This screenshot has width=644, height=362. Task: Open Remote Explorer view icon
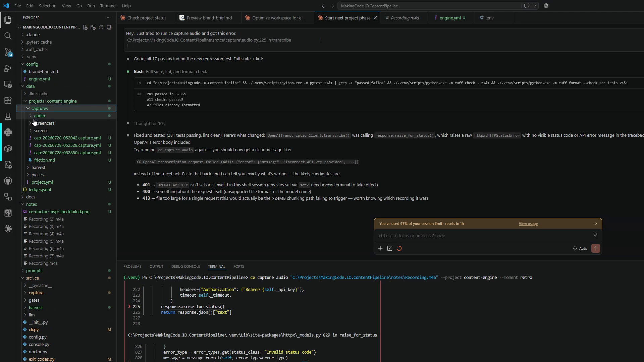click(8, 84)
